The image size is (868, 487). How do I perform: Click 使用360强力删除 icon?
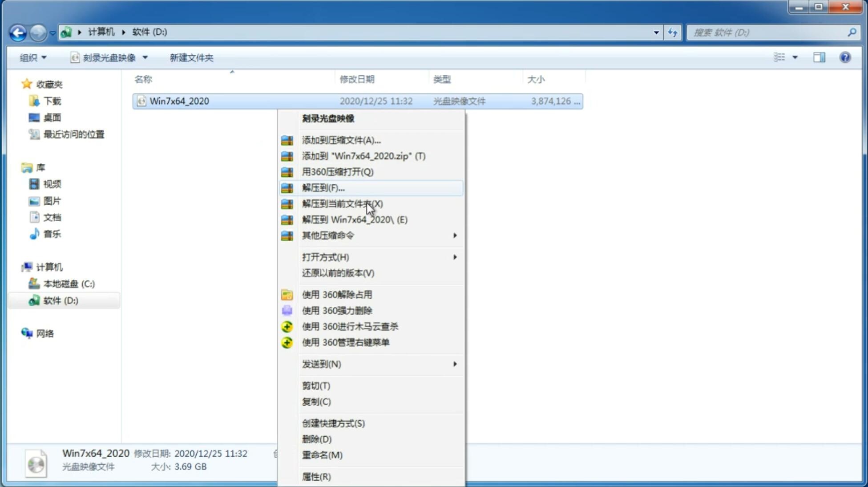click(x=286, y=310)
